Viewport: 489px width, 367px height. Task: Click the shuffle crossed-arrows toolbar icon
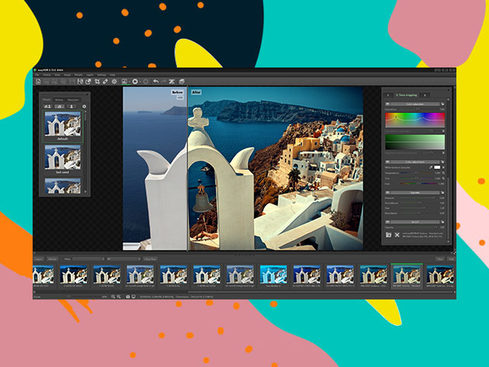tap(172, 81)
